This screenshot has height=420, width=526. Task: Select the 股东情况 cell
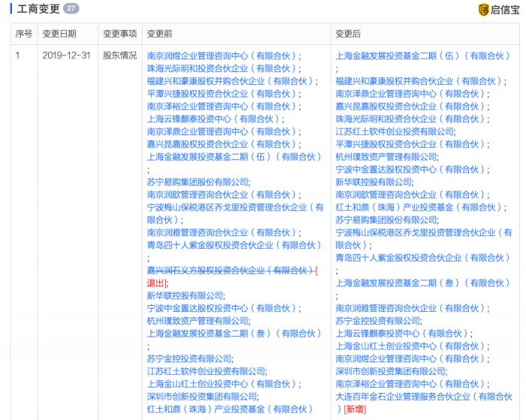tap(119, 56)
